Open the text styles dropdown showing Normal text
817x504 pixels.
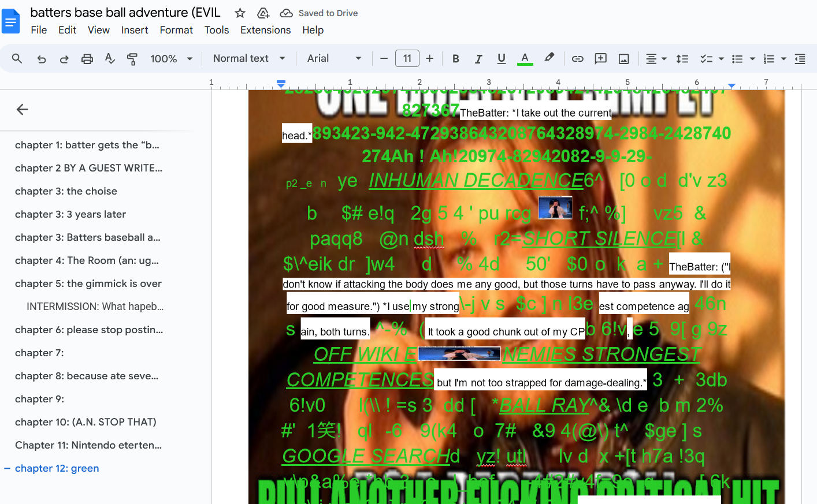click(x=248, y=58)
